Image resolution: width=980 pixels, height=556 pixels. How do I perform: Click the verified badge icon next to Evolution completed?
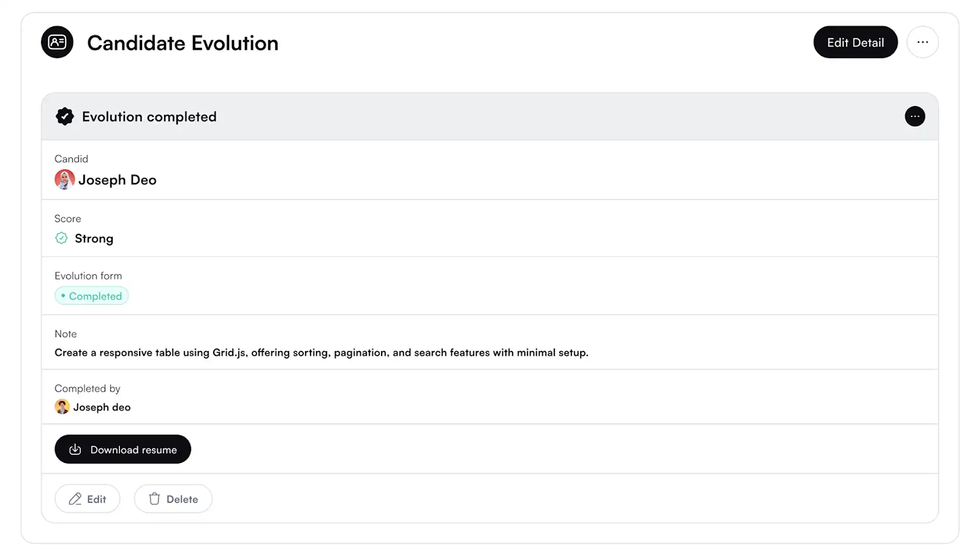64,116
